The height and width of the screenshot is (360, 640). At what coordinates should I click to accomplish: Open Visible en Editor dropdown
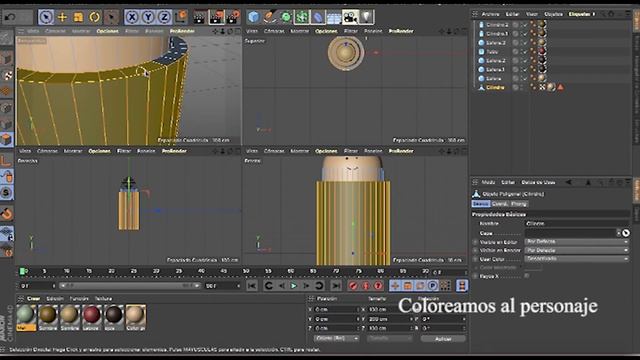577,242
